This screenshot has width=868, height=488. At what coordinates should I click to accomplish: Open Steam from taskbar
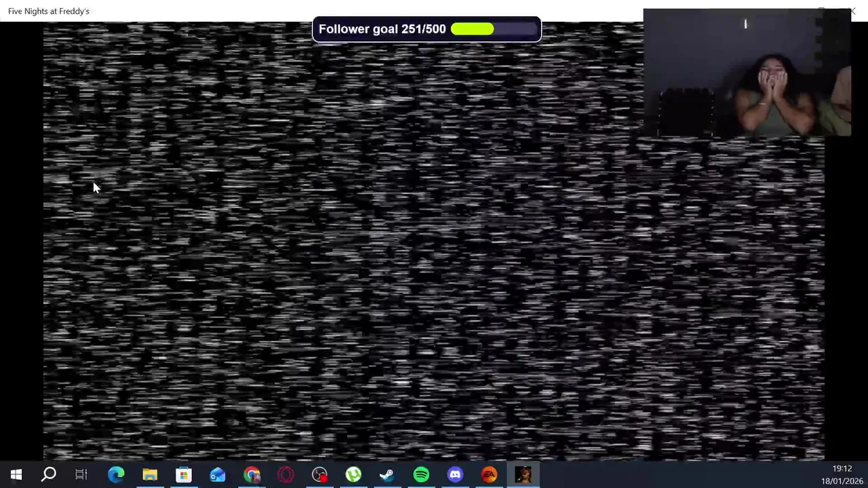pyautogui.click(x=387, y=474)
